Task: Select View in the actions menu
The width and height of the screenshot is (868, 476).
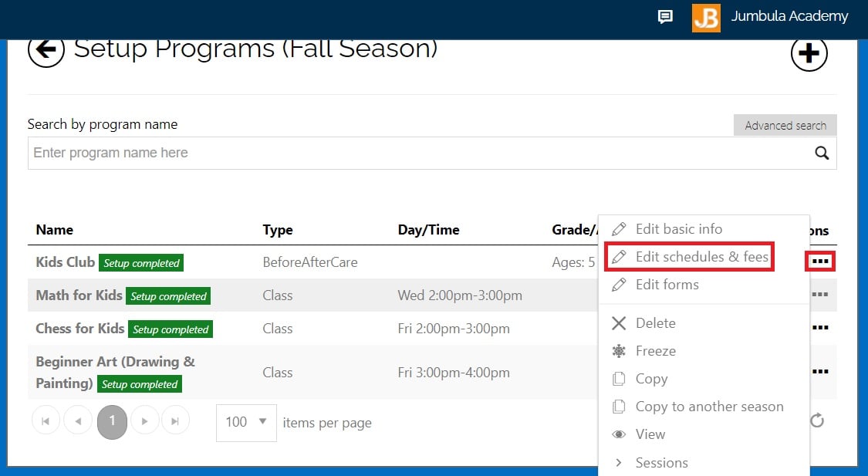Action: pyautogui.click(x=650, y=434)
